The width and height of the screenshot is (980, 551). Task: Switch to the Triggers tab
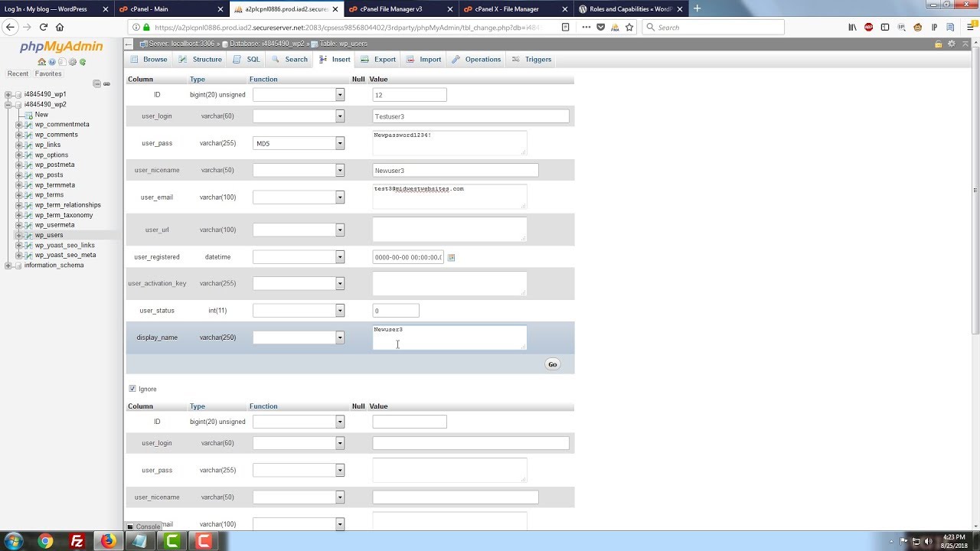coord(531,59)
